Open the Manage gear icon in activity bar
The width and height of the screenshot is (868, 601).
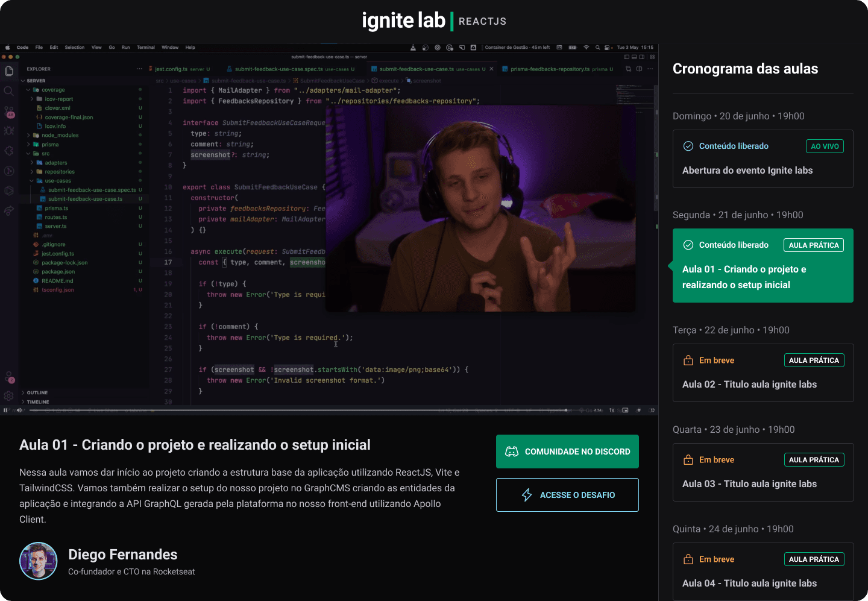[x=8, y=396]
